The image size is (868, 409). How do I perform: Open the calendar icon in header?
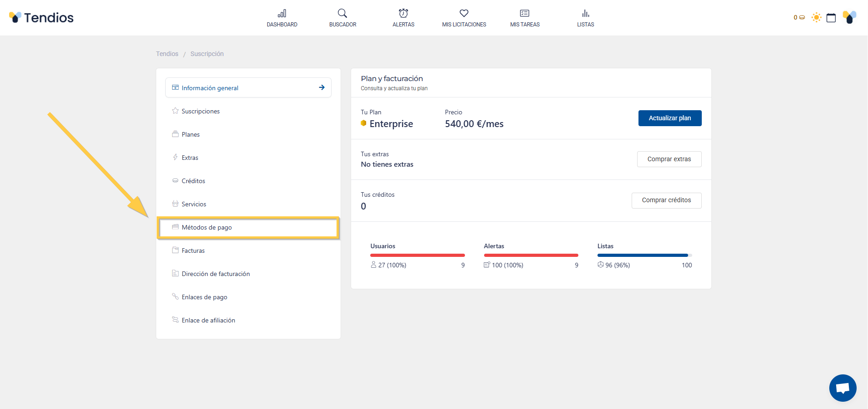[831, 18]
